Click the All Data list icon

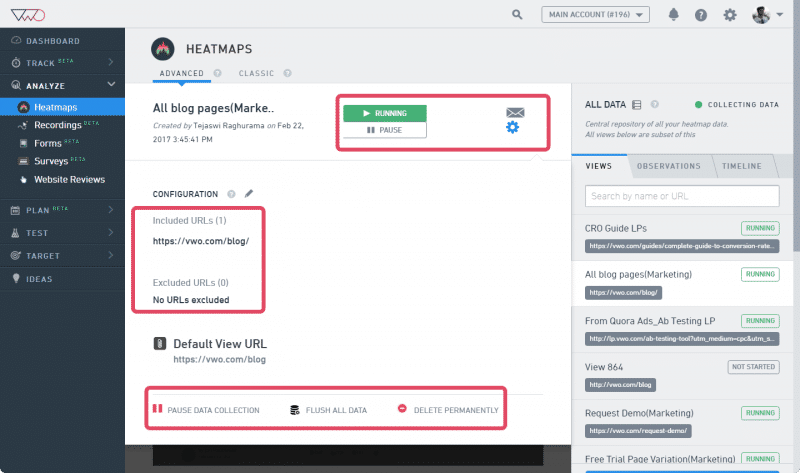[x=637, y=105]
